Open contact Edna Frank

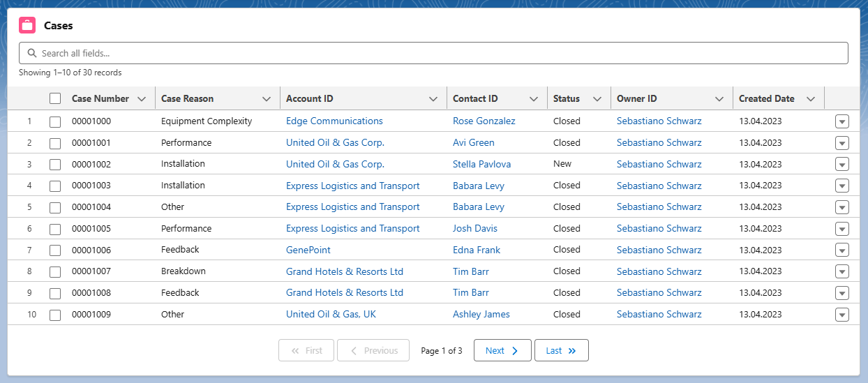[x=477, y=250]
